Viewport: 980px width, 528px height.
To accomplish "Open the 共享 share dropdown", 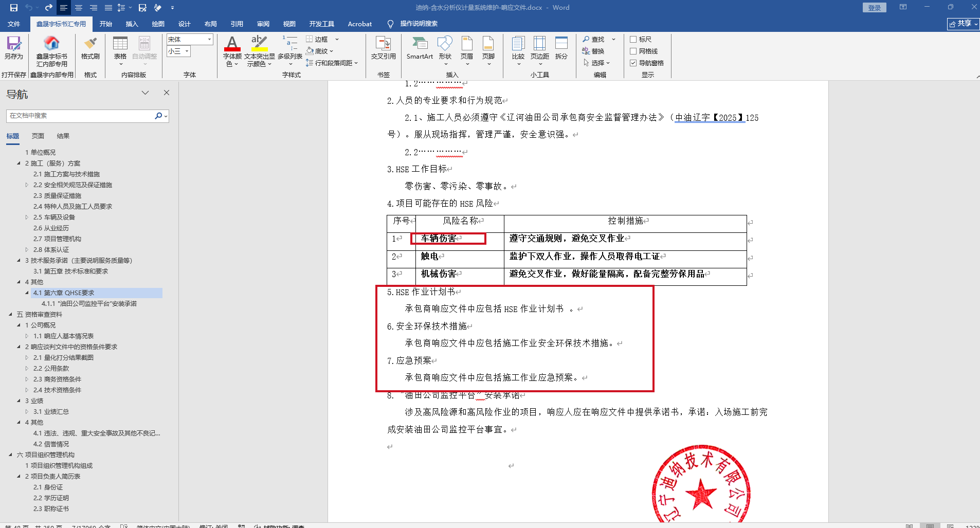I will pyautogui.click(x=963, y=24).
